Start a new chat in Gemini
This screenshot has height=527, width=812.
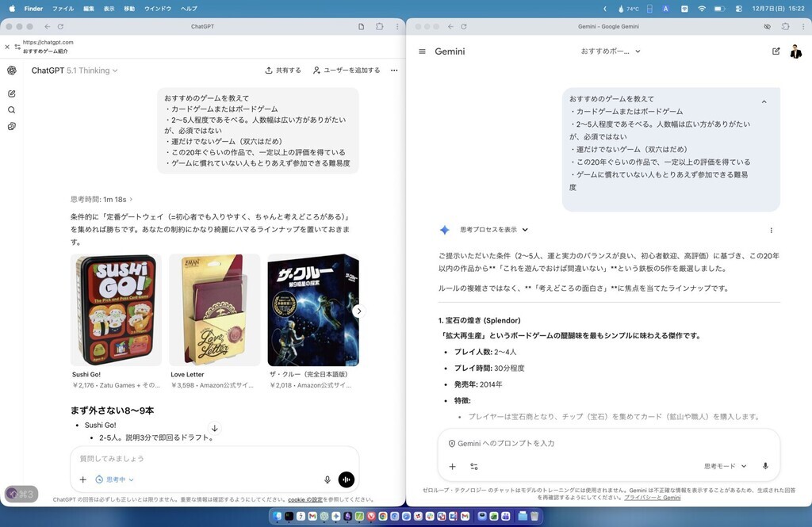776,52
